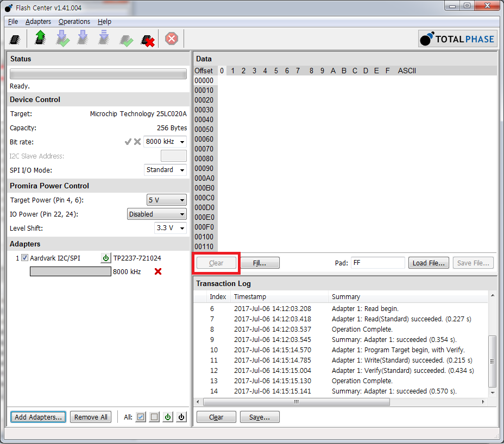Click the offset row 00000 in Data
The width and height of the screenshot is (504, 444).
[x=204, y=81]
